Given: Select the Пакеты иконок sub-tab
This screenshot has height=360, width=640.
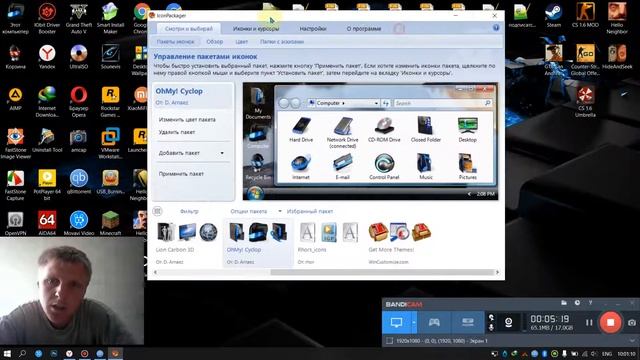Looking at the screenshot, I should tap(176, 42).
